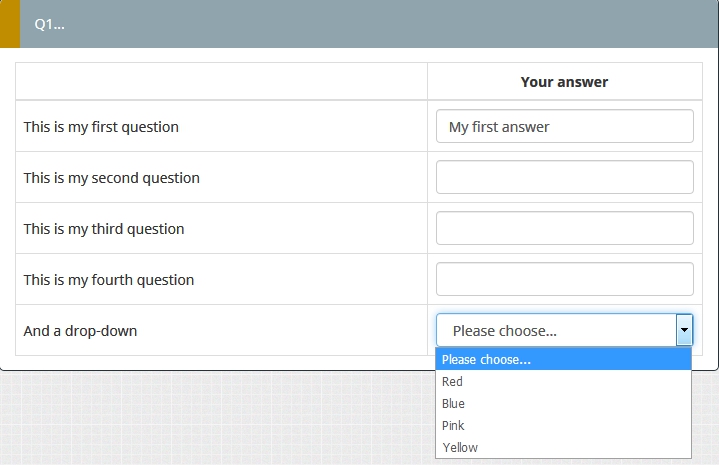Click the "This is my second question" label
719x465 pixels.
tap(112, 178)
